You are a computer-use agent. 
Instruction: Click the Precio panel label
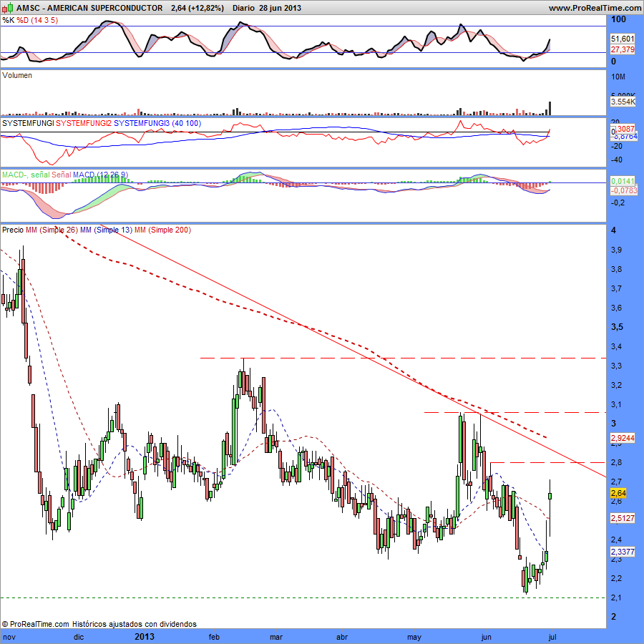[13, 230]
